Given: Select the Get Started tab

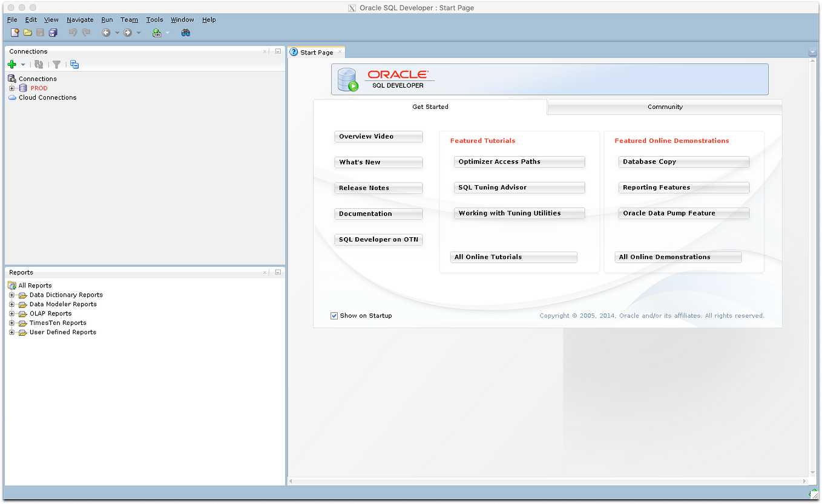Looking at the screenshot, I should pos(430,107).
